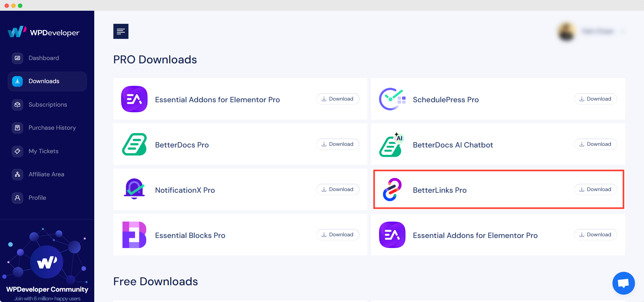Go to My Tickets
This screenshot has height=302, width=644.
43,151
